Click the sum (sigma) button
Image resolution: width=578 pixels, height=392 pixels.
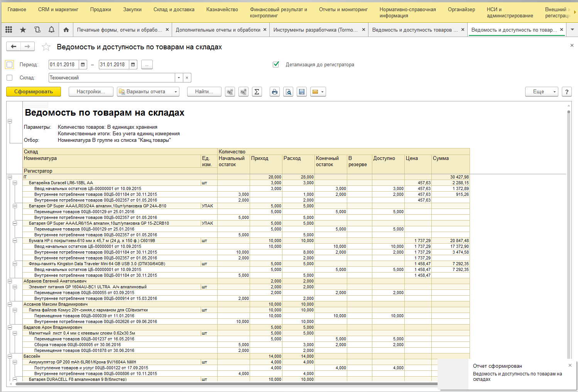point(257,92)
